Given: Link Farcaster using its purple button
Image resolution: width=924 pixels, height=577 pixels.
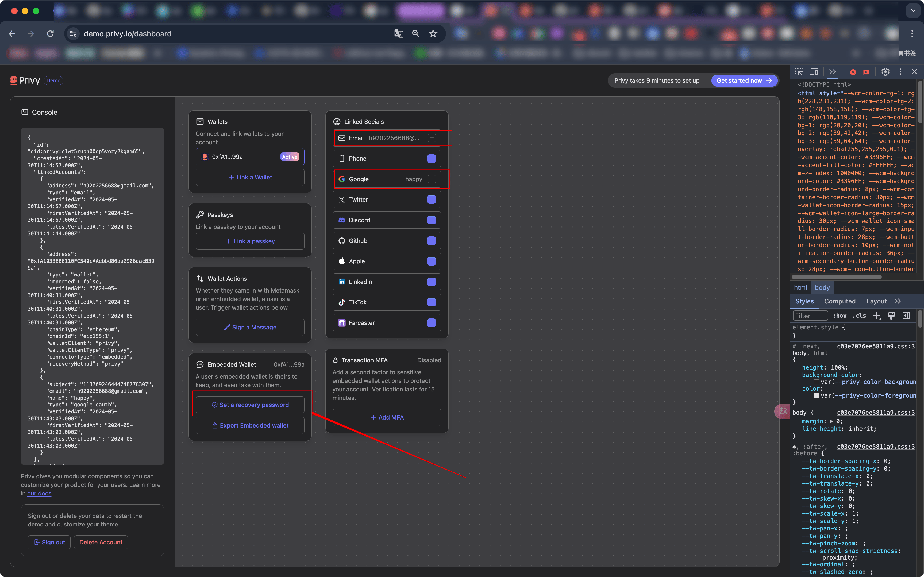Looking at the screenshot, I should point(432,323).
